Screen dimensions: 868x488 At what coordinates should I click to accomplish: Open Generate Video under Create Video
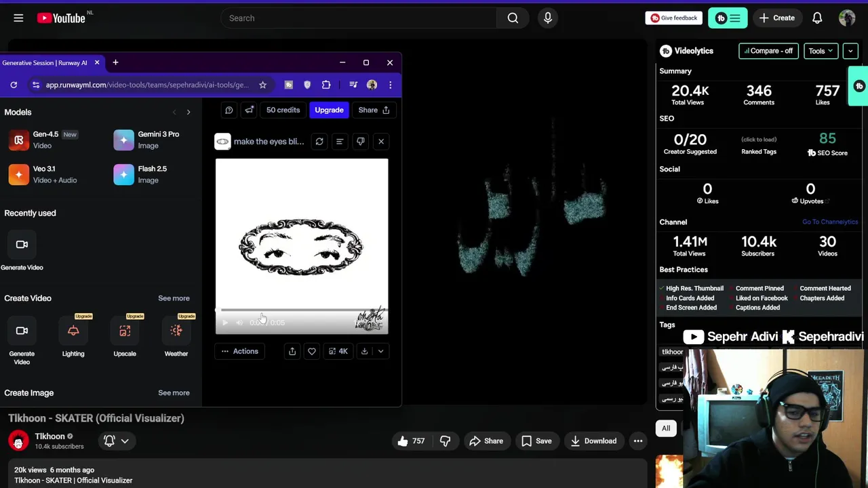click(22, 341)
